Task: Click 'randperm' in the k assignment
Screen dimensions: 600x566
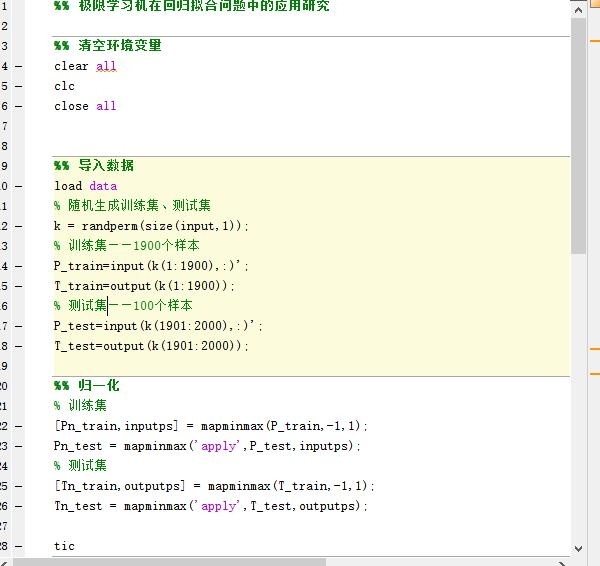Action: click(110, 227)
